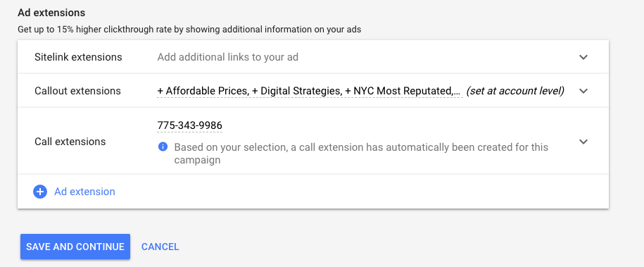Select the Callout extensions row label
The width and height of the screenshot is (644, 267).
(x=77, y=91)
